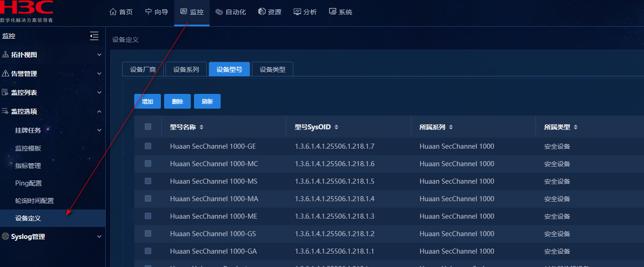Screen dimensions: 644x267
Task: Check the box for Huaan SecChannel 1000-ME
Action: point(148,216)
